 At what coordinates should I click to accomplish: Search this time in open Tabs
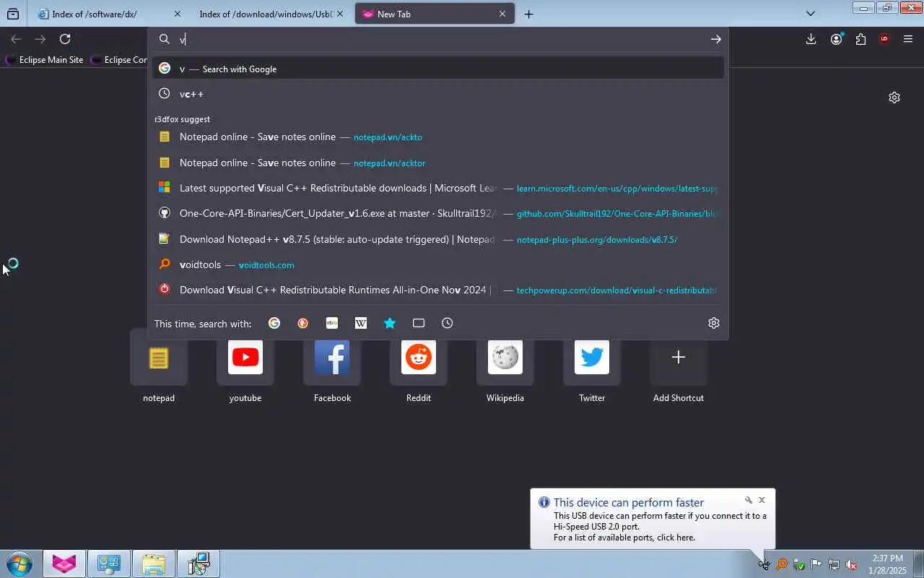point(419,323)
